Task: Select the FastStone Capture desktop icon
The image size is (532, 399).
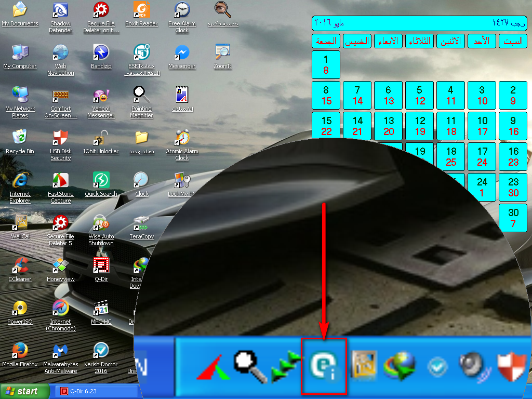Action: click(x=60, y=188)
